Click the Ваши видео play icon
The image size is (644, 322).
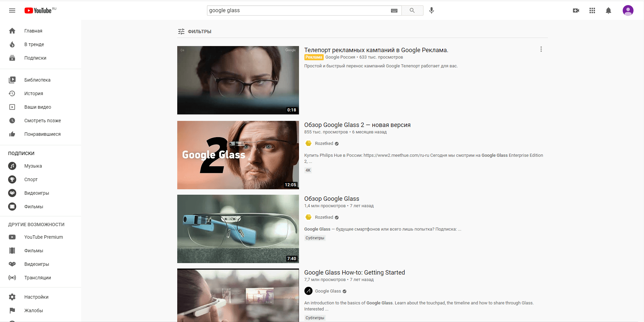click(x=12, y=107)
